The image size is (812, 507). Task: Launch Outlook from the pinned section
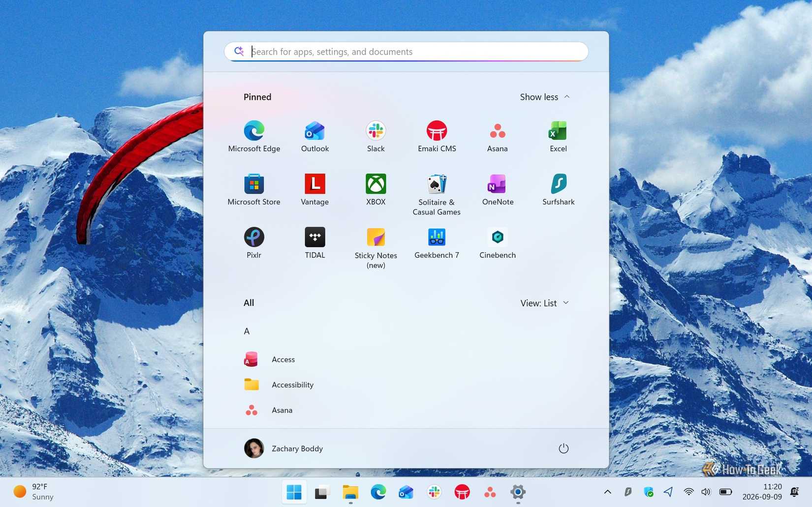[315, 137]
